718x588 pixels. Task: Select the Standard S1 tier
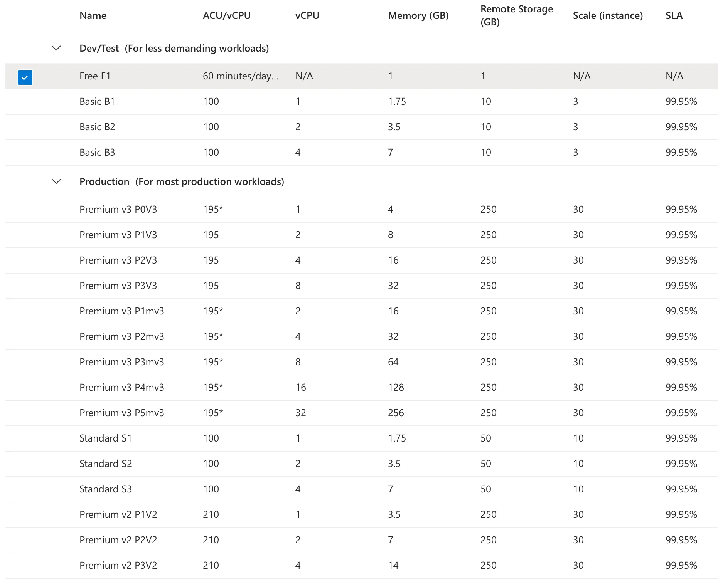pos(105,438)
